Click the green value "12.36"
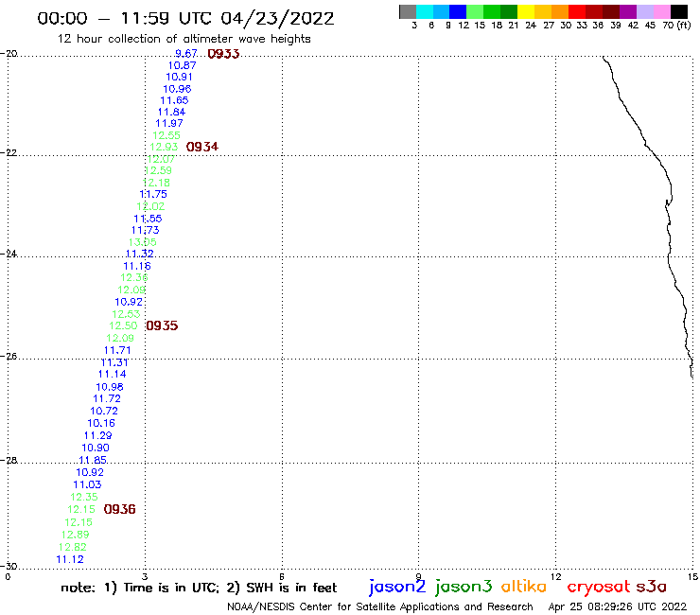 pos(134,277)
